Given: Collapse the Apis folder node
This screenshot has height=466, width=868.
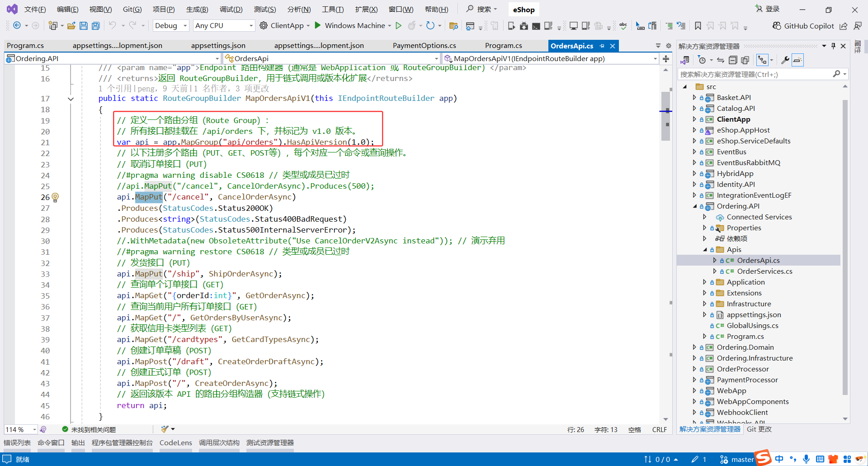Looking at the screenshot, I should pyautogui.click(x=705, y=250).
